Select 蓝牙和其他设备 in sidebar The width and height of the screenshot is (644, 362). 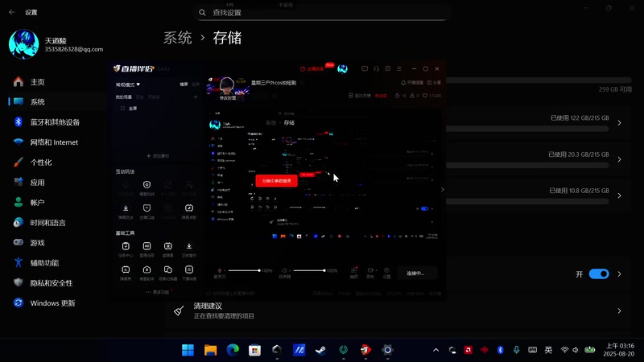(x=53, y=122)
